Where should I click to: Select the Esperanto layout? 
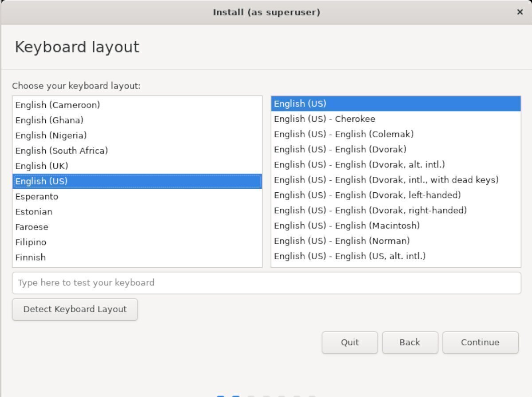(x=36, y=196)
